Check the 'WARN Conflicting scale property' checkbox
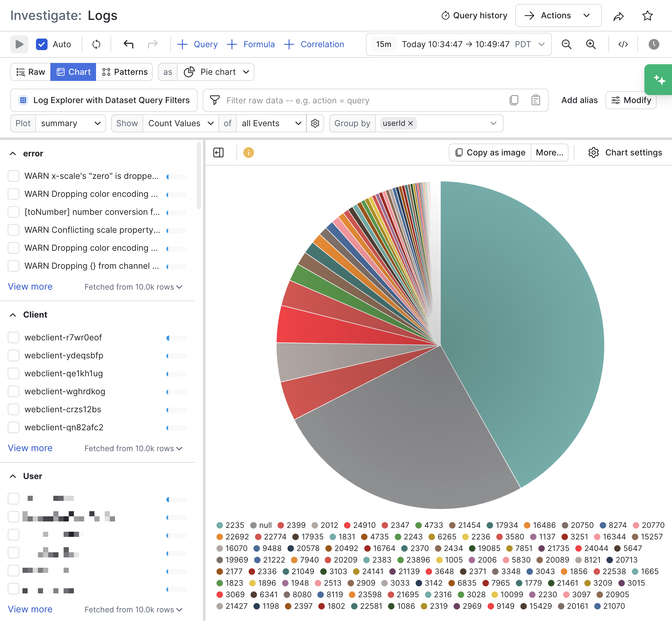 click(13, 230)
